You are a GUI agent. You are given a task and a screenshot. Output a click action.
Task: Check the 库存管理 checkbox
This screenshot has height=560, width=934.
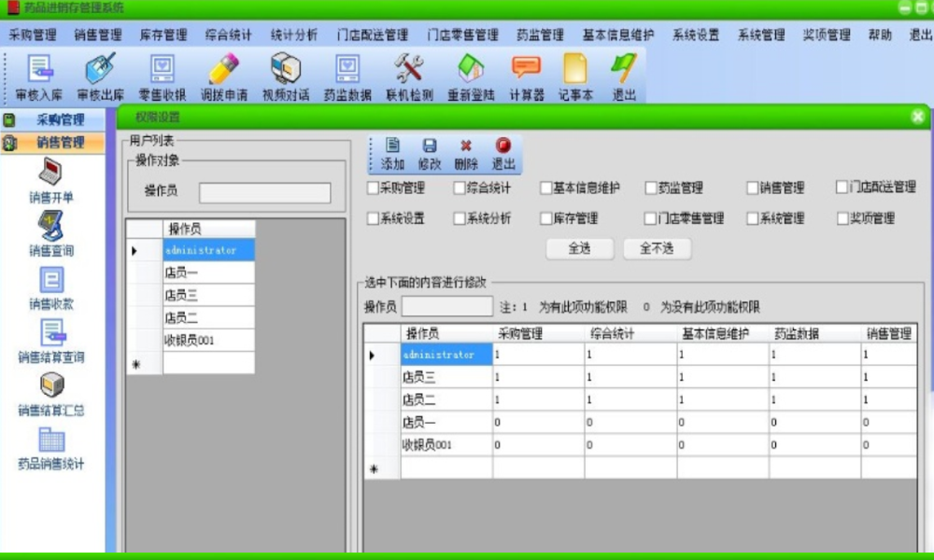546,218
